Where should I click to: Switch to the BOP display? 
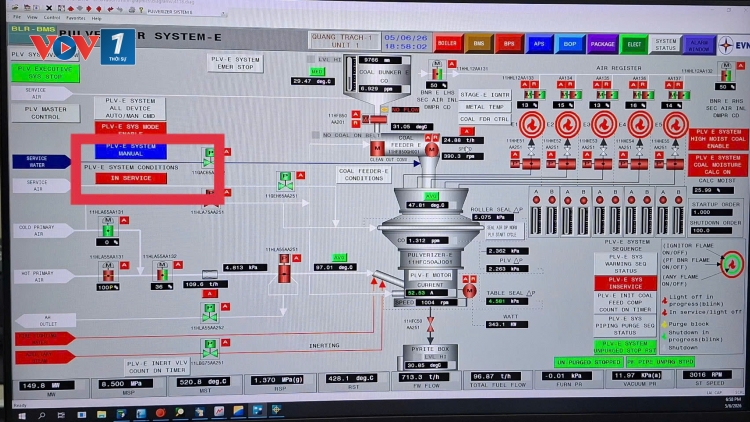tap(570, 44)
